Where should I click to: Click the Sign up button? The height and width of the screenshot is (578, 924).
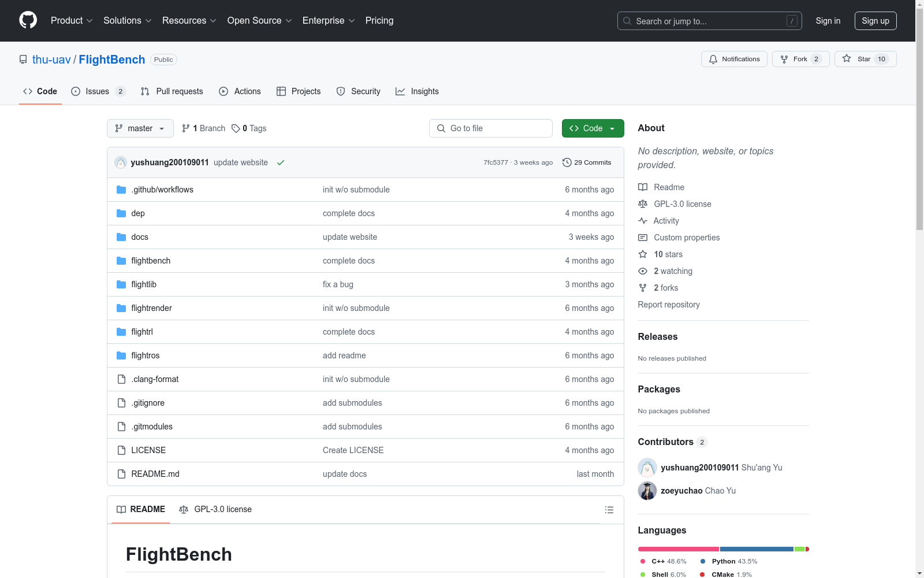tap(875, 21)
